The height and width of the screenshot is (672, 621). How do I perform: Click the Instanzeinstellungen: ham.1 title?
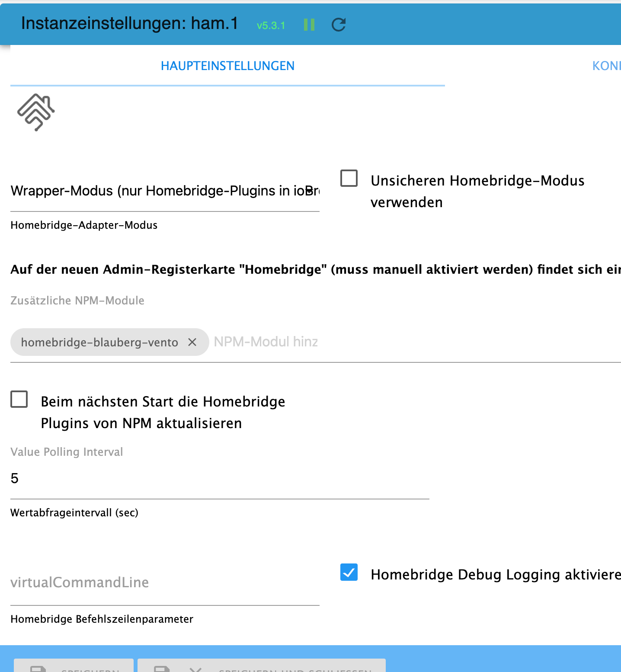129,23
